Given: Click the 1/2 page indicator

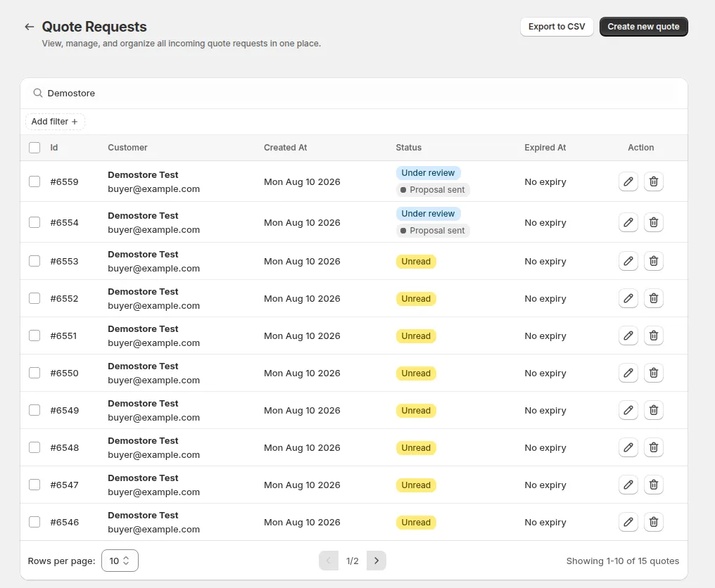Looking at the screenshot, I should tap(353, 561).
